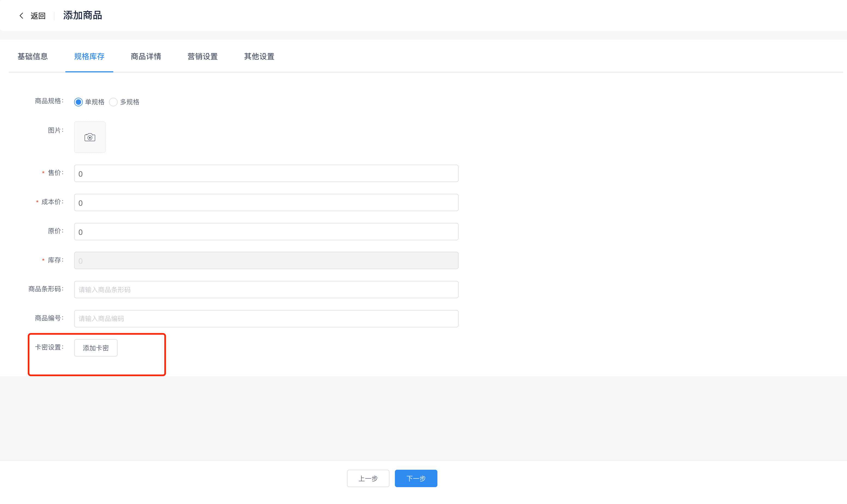Switch to the 基础信息 tab
Image resolution: width=847 pixels, height=504 pixels.
point(33,56)
